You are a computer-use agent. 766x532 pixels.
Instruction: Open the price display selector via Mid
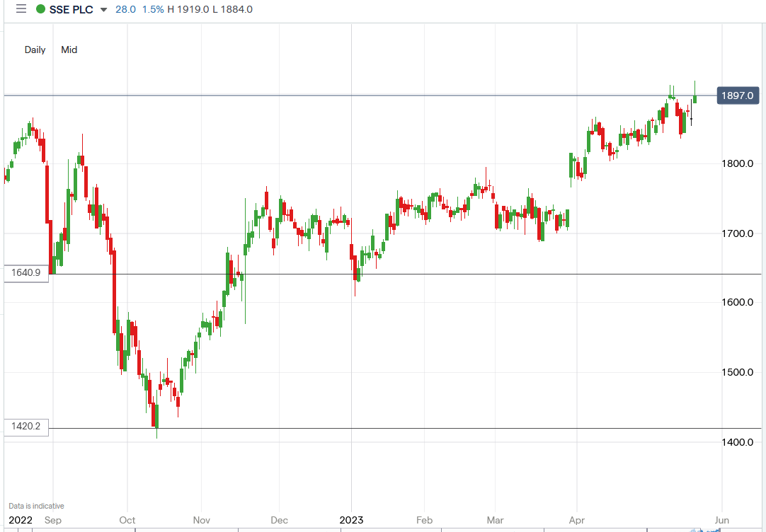click(x=69, y=50)
